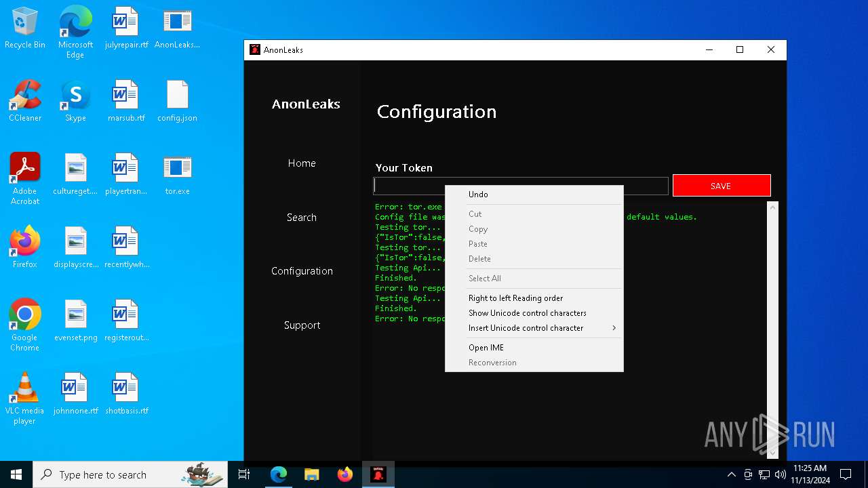Click the greyed Paste menu entry
This screenshot has height=488, width=868.
pos(534,244)
